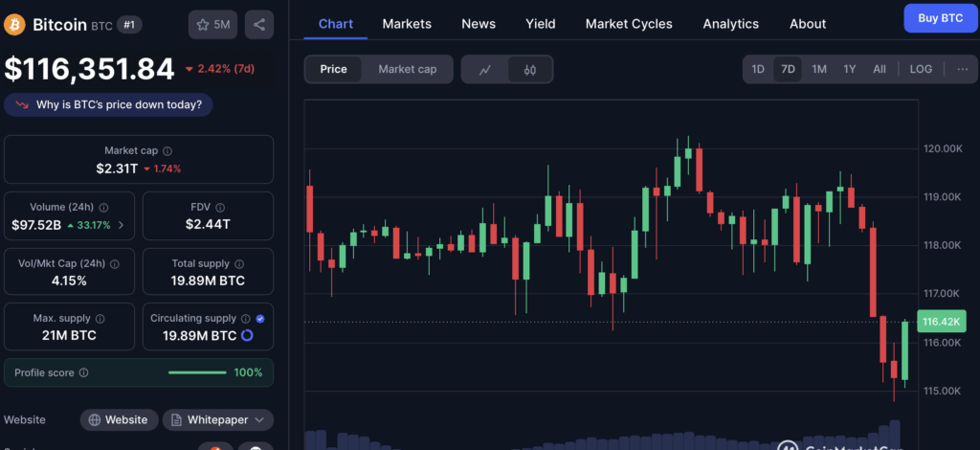Click the Profile score progress bar
This screenshot has height=450, width=980.
[197, 372]
